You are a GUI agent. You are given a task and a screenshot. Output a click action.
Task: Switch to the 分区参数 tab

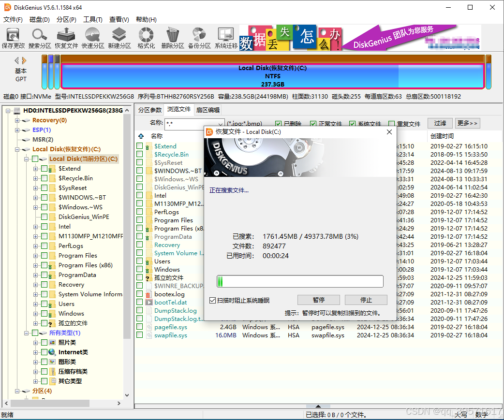pyautogui.click(x=150, y=110)
